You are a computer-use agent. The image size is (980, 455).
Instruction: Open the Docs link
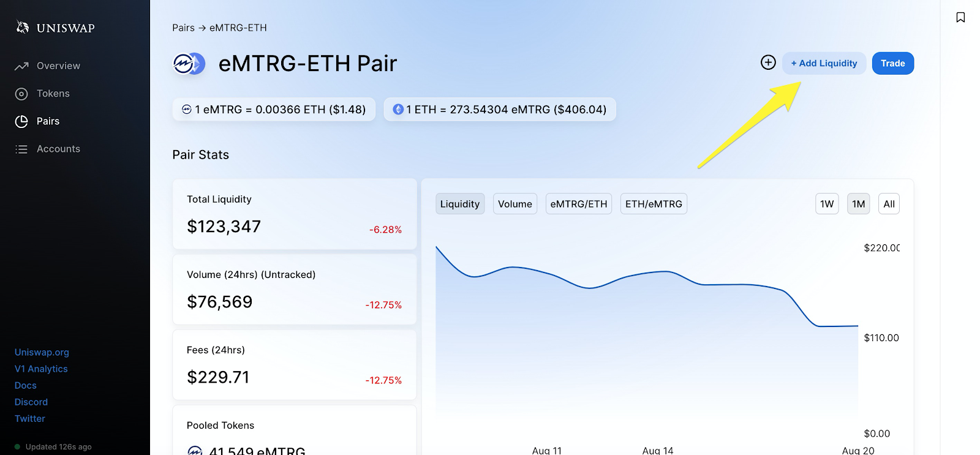tap(26, 385)
